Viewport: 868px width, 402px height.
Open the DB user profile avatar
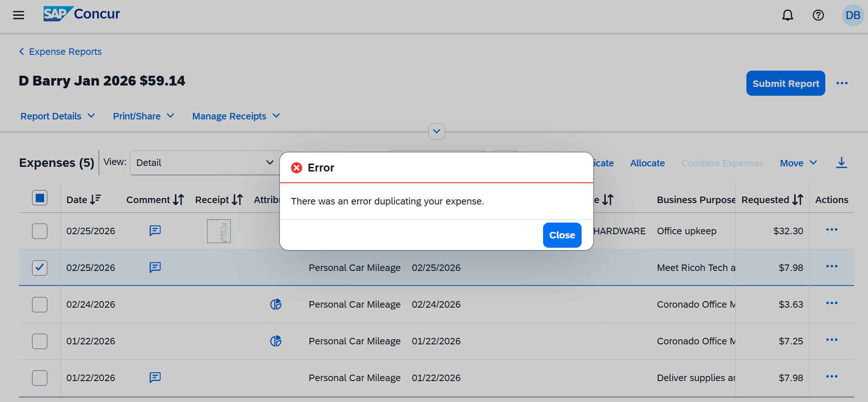coord(853,15)
